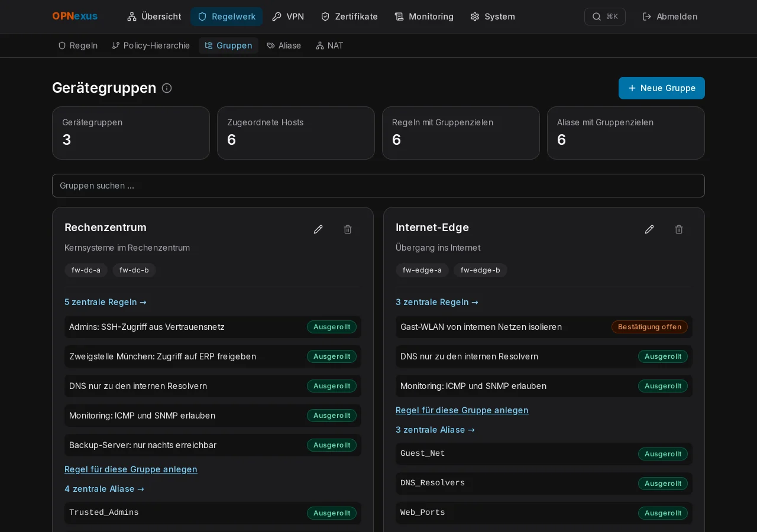Image resolution: width=757 pixels, height=532 pixels.
Task: Click the OPNexus logo
Action: point(75,17)
